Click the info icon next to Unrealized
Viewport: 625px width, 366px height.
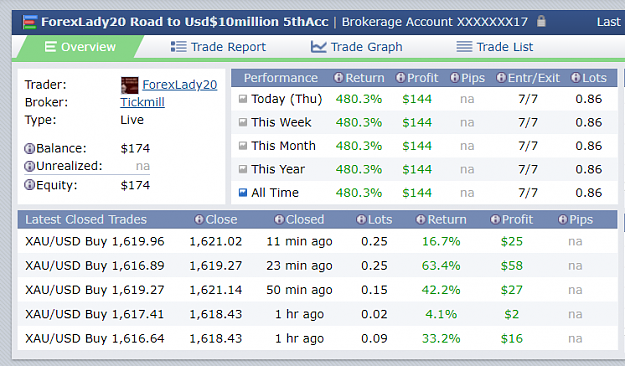(29, 166)
